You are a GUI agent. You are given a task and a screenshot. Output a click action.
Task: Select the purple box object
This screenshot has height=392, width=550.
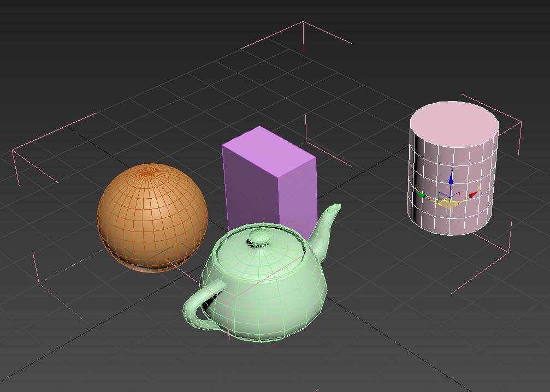[269, 182]
